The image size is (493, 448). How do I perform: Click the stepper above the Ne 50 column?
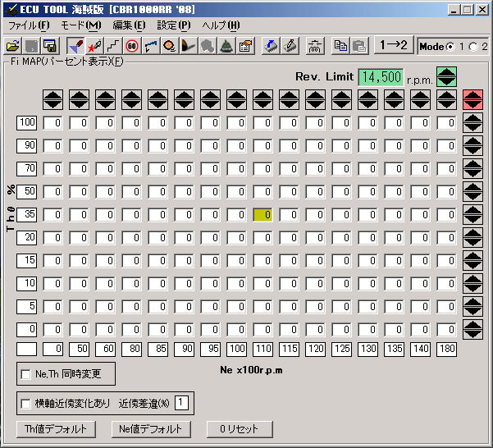[80, 99]
